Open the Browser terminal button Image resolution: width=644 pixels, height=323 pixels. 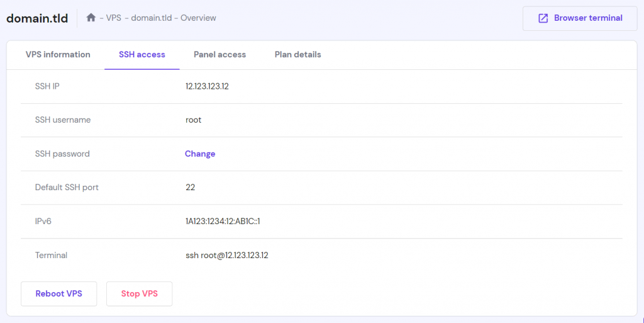coord(580,18)
